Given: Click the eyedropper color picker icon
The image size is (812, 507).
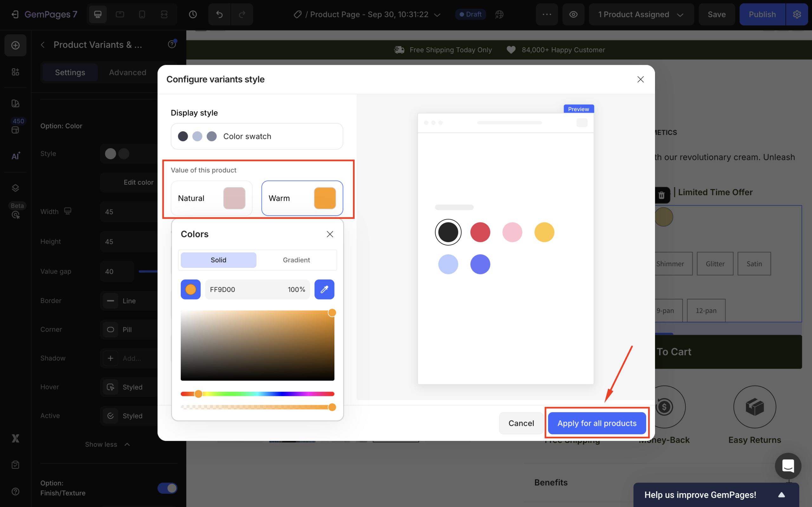Looking at the screenshot, I should point(324,289).
